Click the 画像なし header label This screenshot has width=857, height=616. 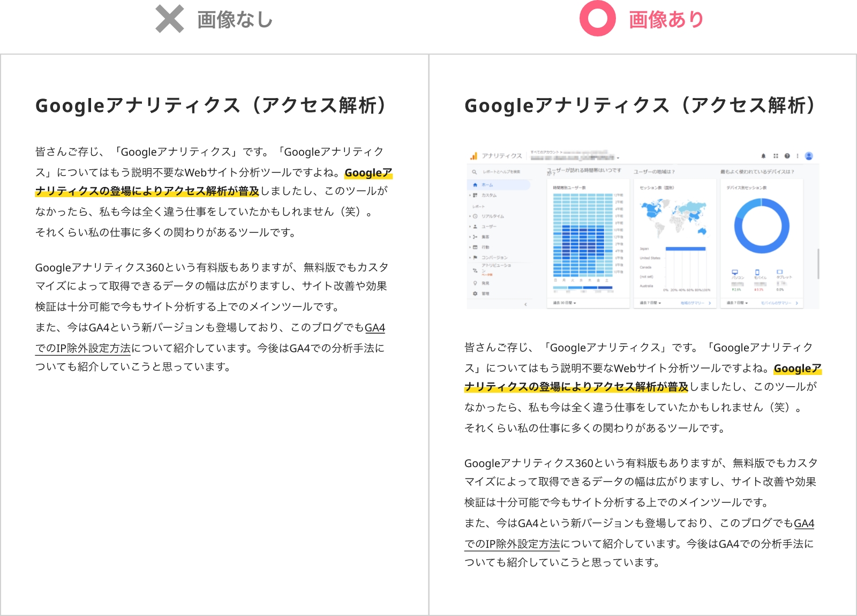point(235,20)
